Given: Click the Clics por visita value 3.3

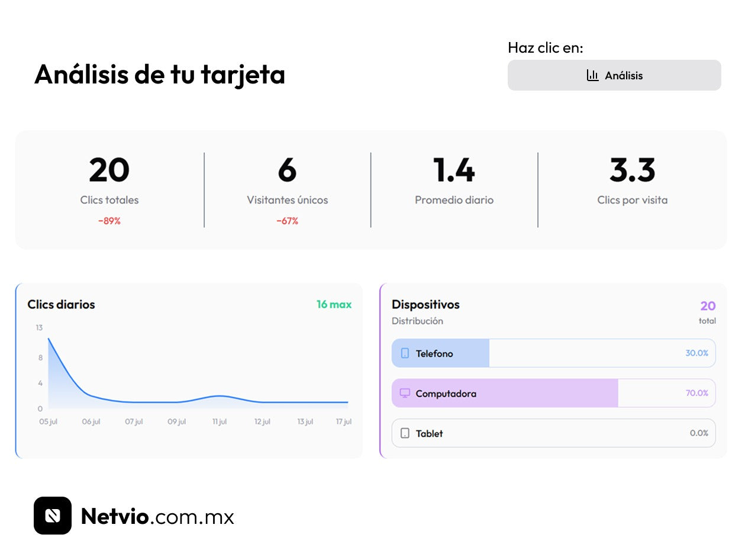Looking at the screenshot, I should [632, 170].
